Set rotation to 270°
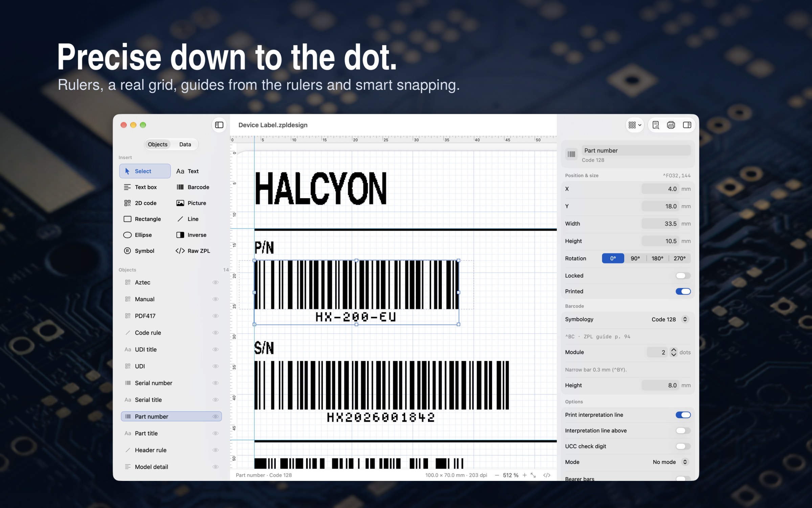 [679, 258]
